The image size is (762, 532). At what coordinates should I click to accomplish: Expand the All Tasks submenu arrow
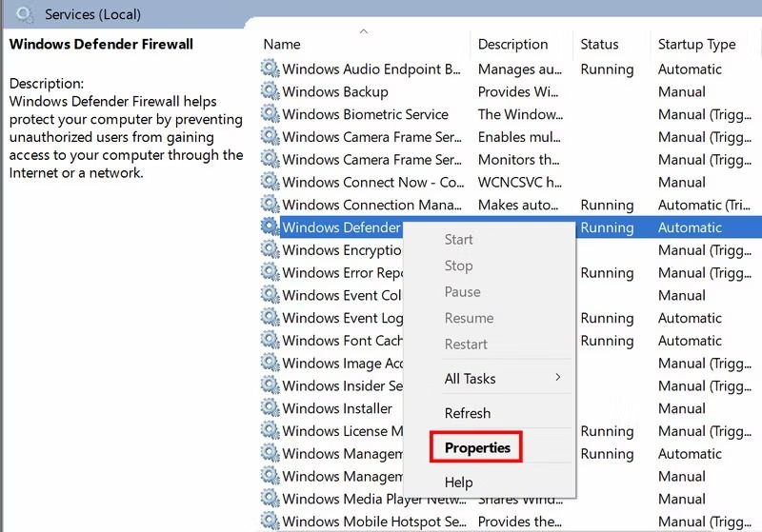[x=558, y=378]
